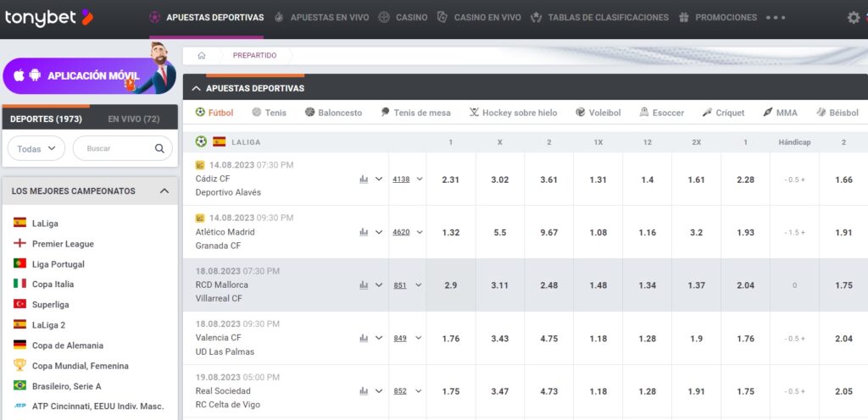The image size is (868, 420).
Task: Select Hockey sobre hielo tab
Action: (x=513, y=113)
